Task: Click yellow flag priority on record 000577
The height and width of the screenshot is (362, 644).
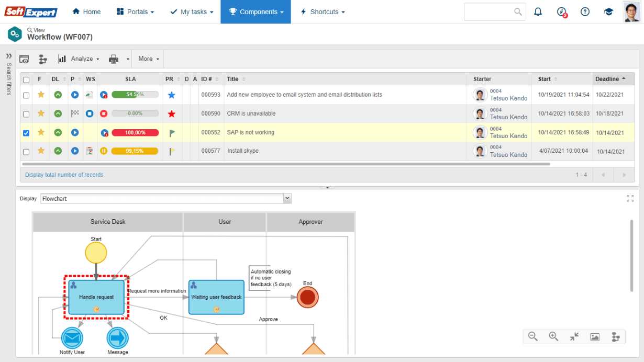Action: coord(172,151)
